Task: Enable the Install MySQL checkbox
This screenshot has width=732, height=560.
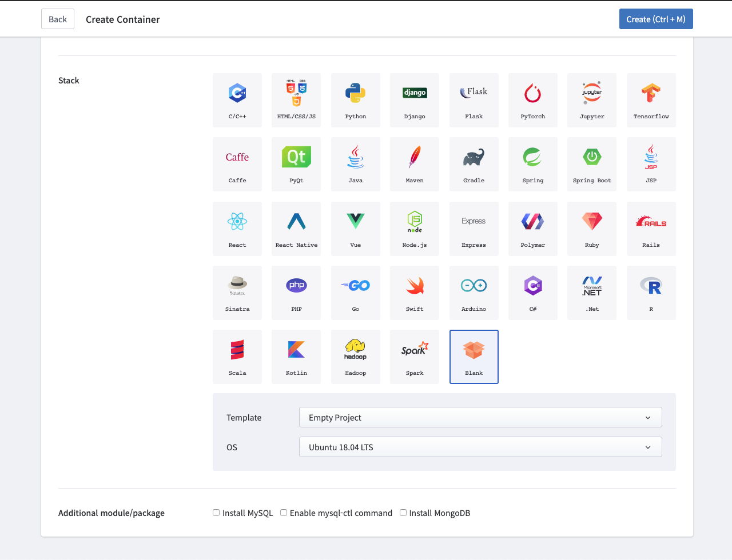Action: click(x=216, y=513)
